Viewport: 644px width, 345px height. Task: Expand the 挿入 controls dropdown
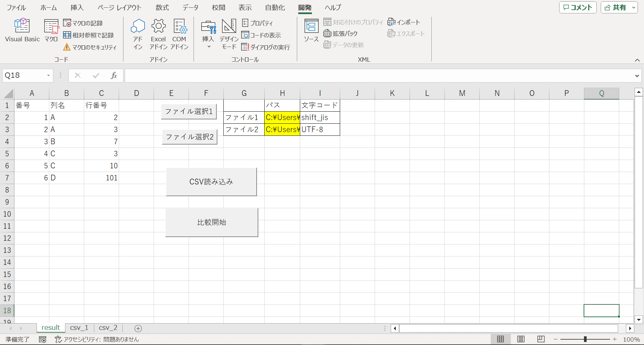(208, 47)
